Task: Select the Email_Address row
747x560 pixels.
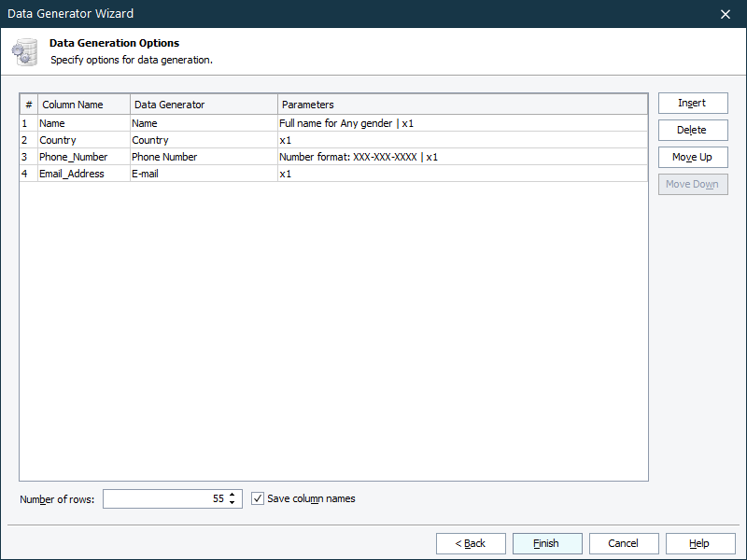Action: pos(75,174)
